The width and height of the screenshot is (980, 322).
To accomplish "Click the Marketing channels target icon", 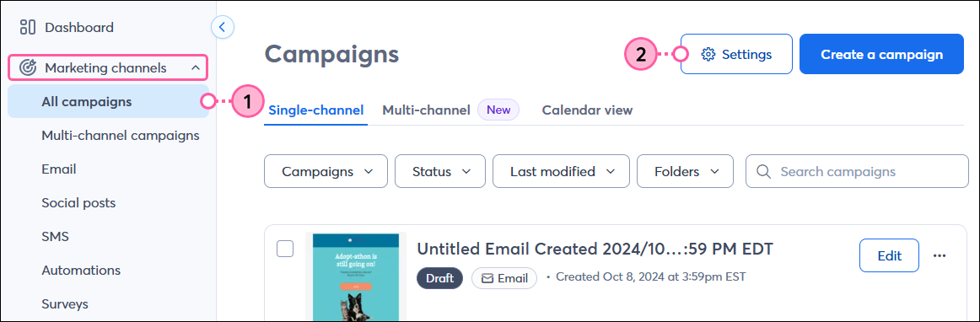I will click(28, 67).
